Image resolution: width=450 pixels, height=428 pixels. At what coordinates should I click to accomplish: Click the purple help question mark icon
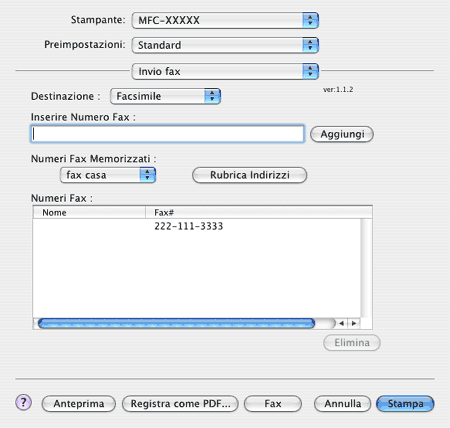pos(23,403)
